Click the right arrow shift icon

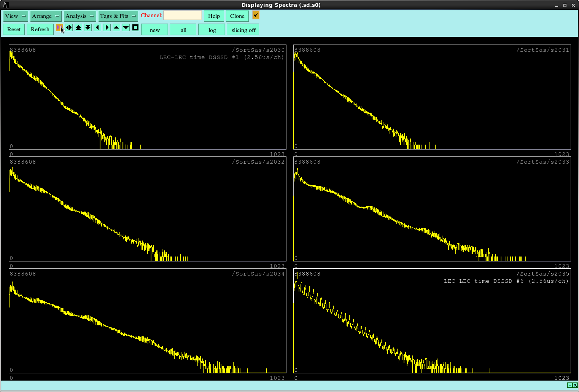pyautogui.click(x=107, y=27)
